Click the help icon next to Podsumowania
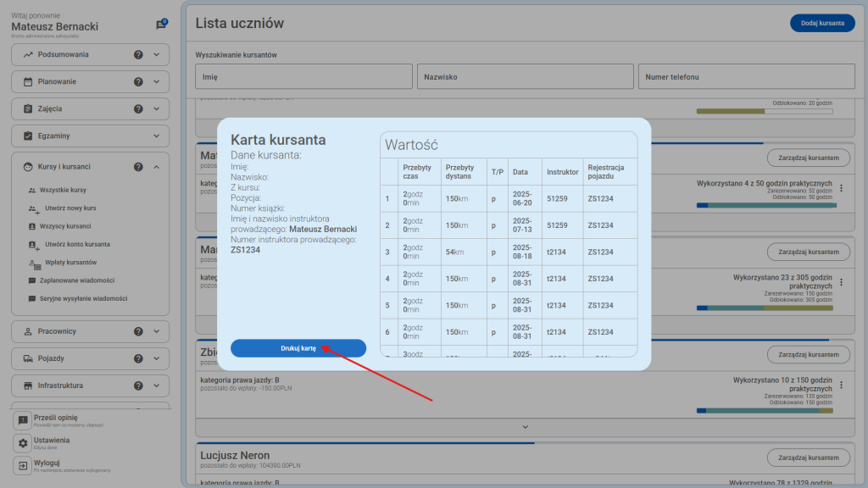868x488 pixels. click(138, 55)
